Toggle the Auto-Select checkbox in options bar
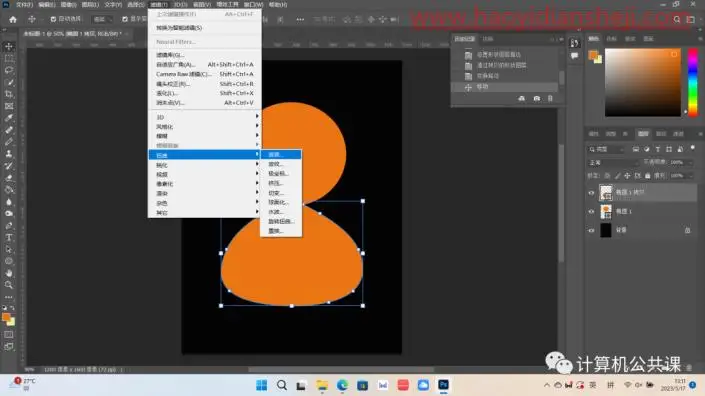The width and height of the screenshot is (705, 396). tap(53, 19)
